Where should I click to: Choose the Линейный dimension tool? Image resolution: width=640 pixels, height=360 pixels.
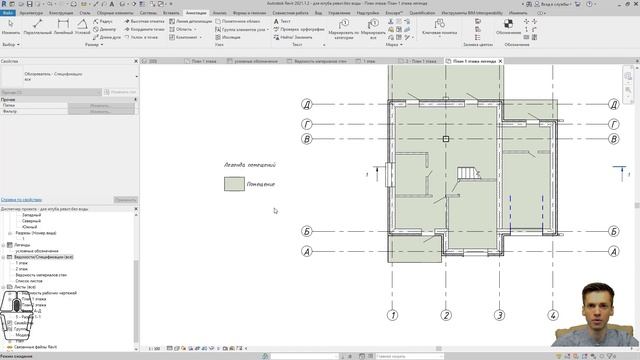[x=63, y=27]
